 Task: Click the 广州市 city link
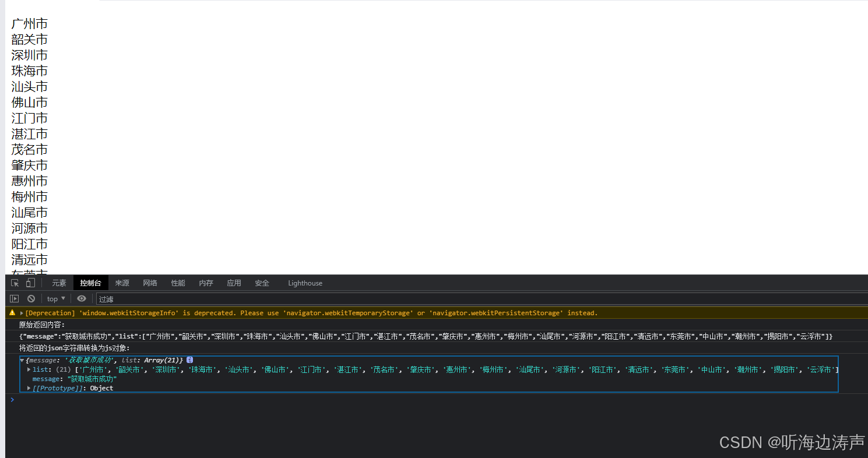pos(29,23)
